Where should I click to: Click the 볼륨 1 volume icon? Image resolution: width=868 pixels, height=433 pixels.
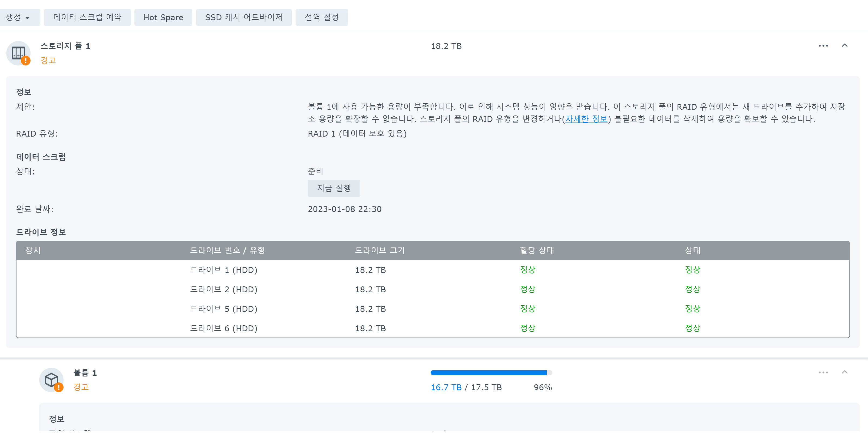52,380
